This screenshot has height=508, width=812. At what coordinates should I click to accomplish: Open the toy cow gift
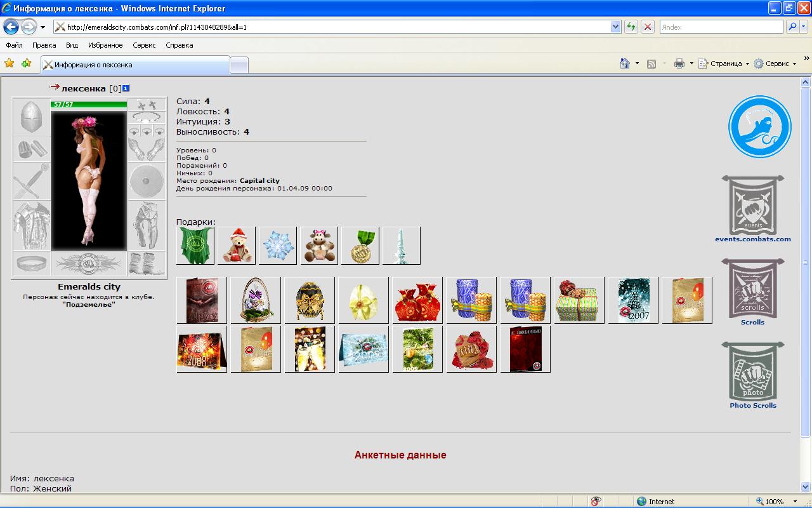coord(319,245)
